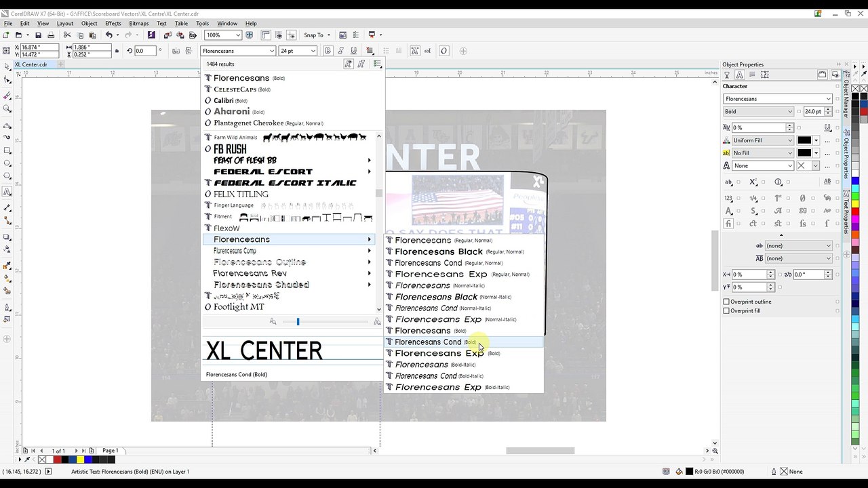Switch to the XL Center.cdr document tab

(31, 64)
